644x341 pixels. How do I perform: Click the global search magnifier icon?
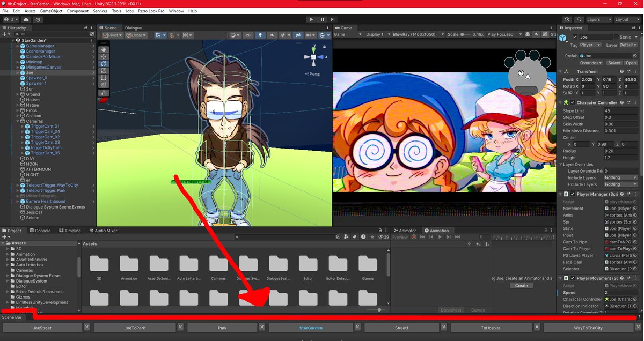[x=579, y=19]
